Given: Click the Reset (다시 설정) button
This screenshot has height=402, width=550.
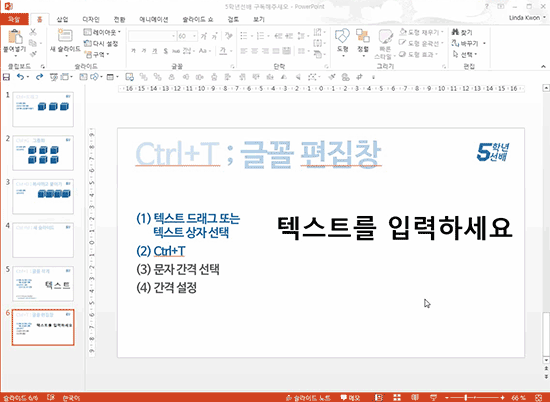Looking at the screenshot, I should pos(101,43).
